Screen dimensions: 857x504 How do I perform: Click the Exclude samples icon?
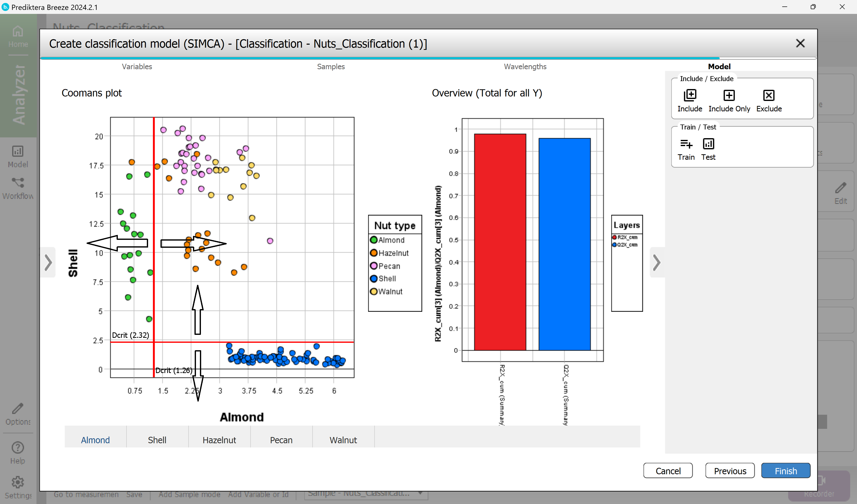click(x=769, y=95)
